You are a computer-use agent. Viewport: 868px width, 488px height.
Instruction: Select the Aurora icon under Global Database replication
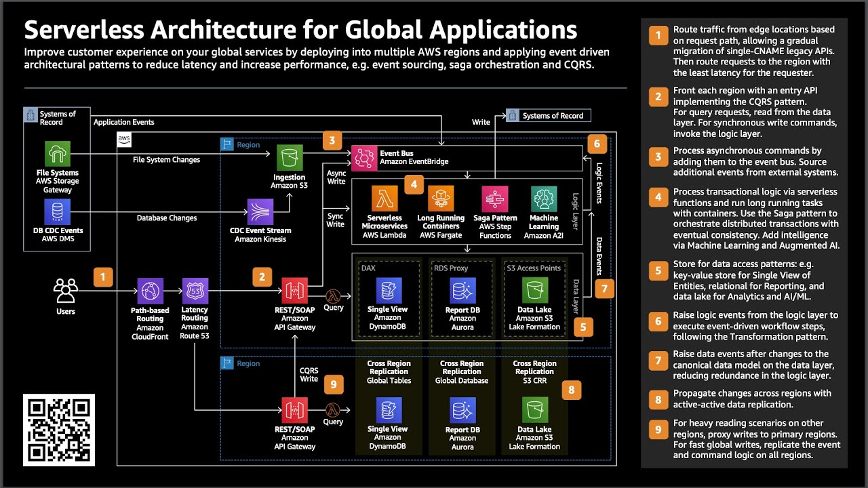click(x=462, y=411)
